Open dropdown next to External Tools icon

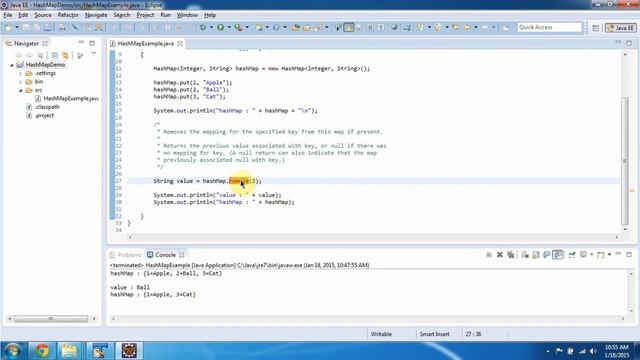(247, 27)
